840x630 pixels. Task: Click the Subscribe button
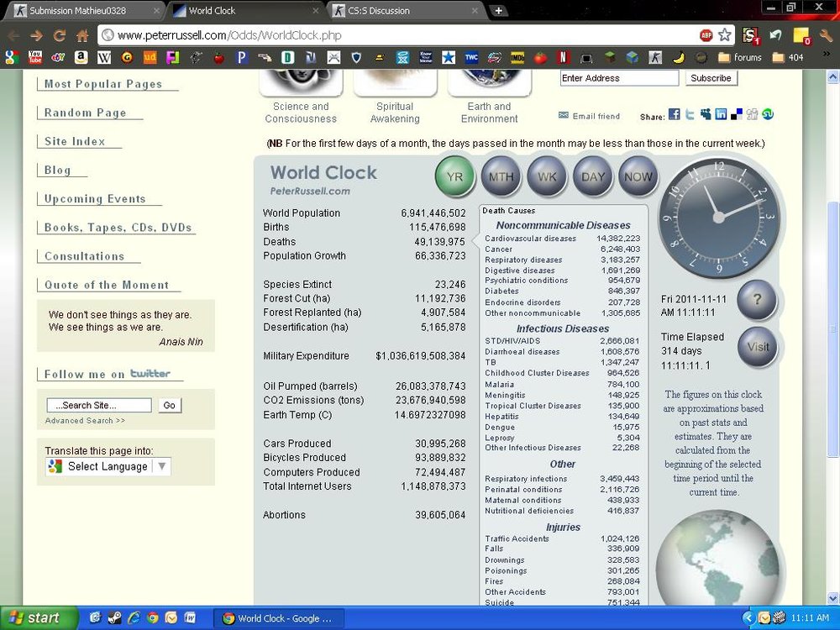click(x=711, y=77)
